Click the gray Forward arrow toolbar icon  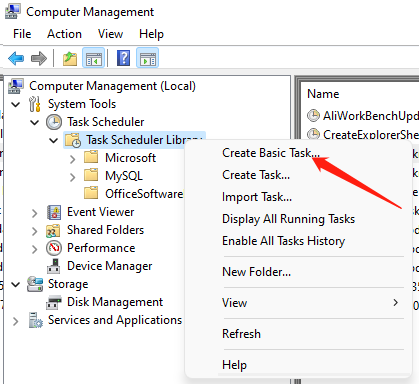(39, 59)
